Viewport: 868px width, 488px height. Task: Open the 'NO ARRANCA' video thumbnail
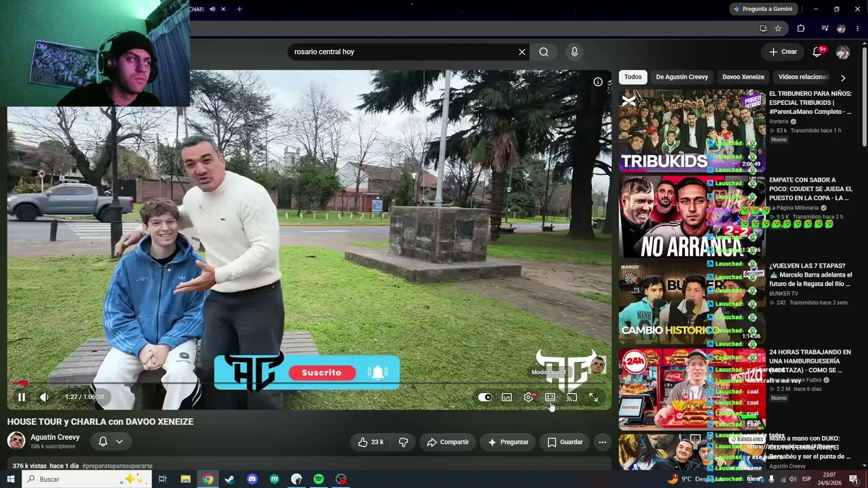(691, 217)
